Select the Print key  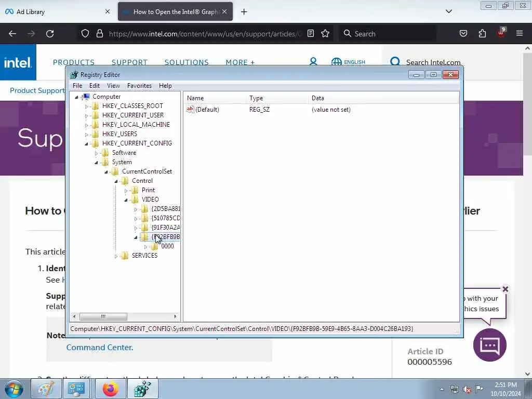(148, 190)
